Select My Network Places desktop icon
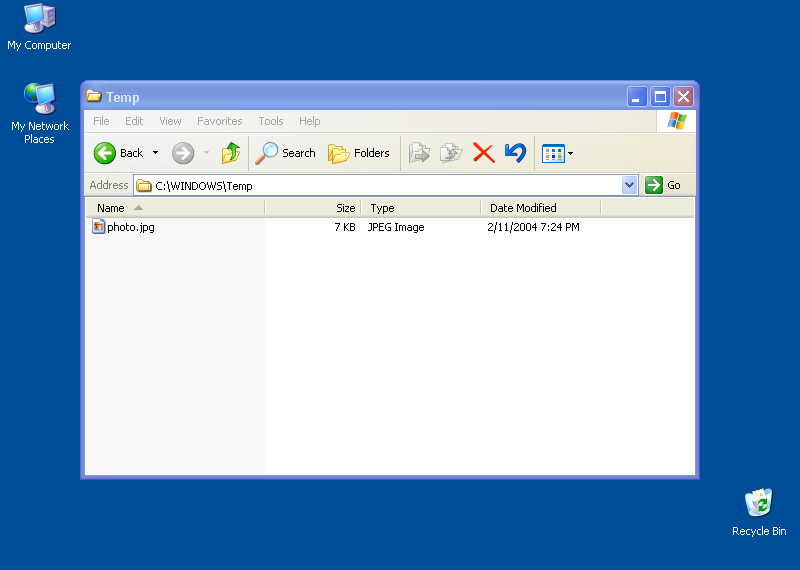The width and height of the screenshot is (800, 570). point(39,114)
